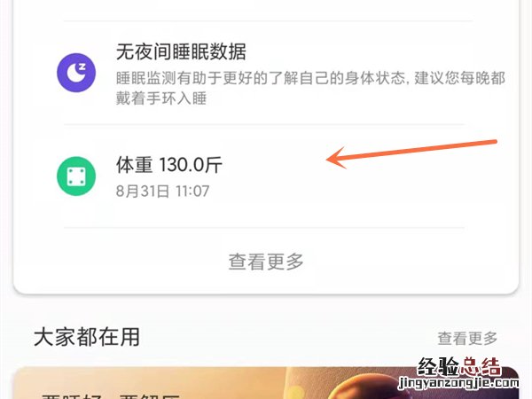Tap the 130.0斤 value in weight row
The image size is (532, 399).
(191, 165)
